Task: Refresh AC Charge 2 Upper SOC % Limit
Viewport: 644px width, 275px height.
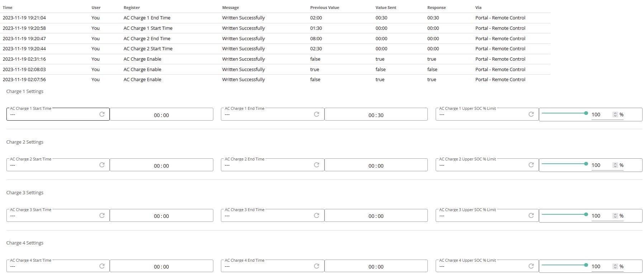Action: (531, 165)
